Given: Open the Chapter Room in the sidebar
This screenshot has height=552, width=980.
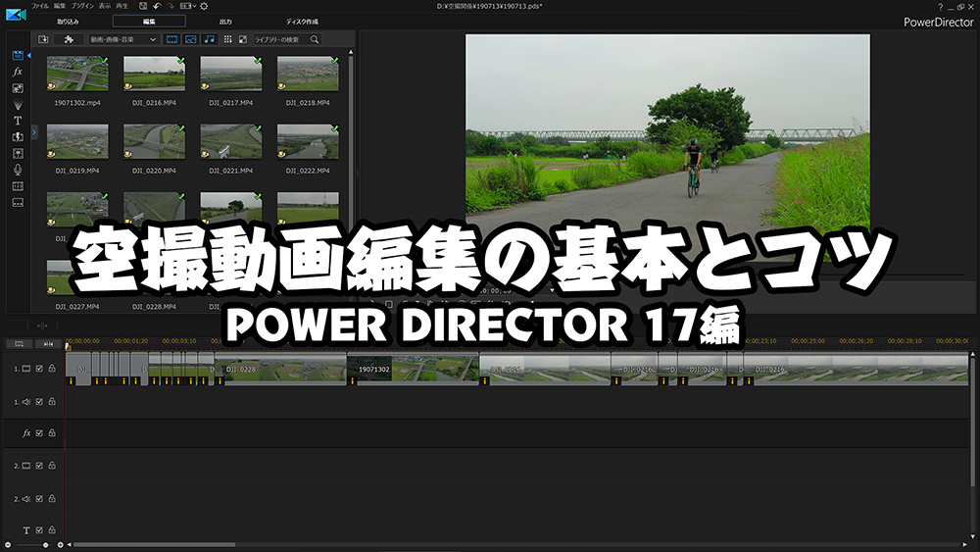Looking at the screenshot, I should tap(18, 186).
